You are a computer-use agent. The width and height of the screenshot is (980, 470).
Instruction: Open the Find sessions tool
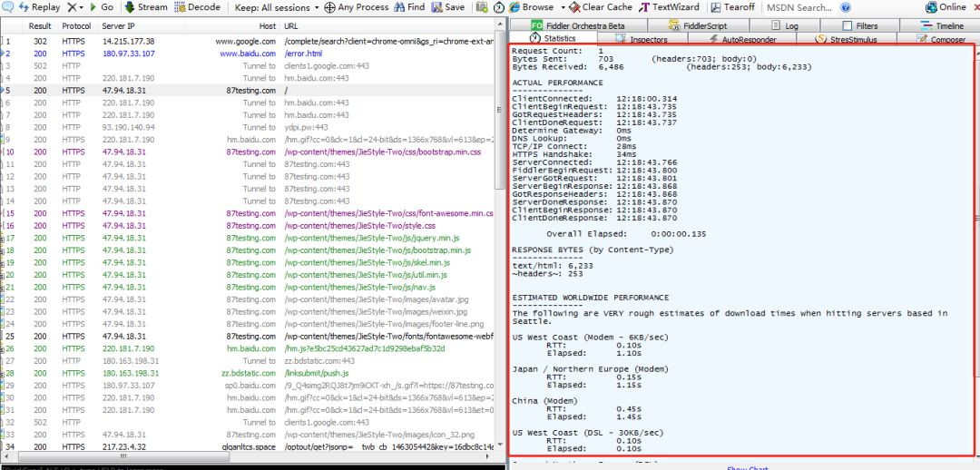tap(410, 7)
